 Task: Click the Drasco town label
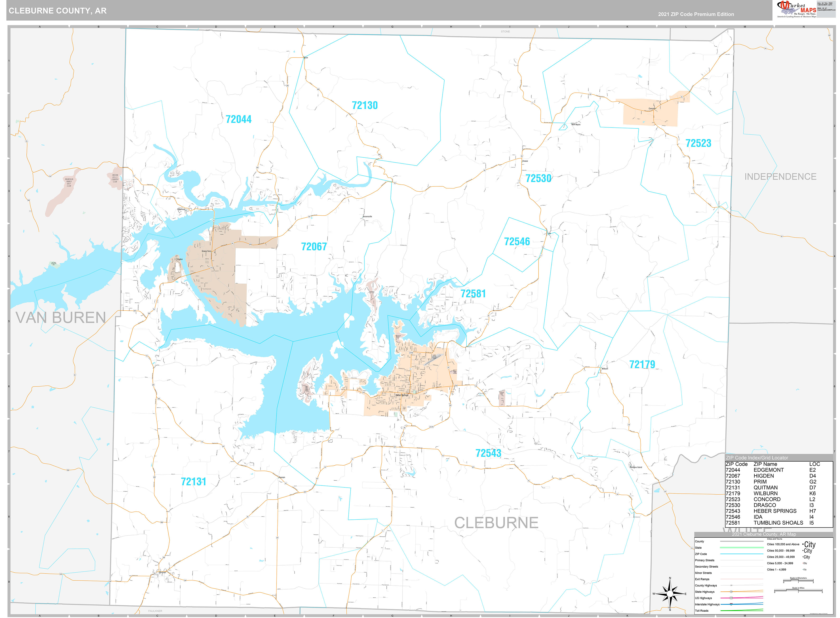[525, 161]
